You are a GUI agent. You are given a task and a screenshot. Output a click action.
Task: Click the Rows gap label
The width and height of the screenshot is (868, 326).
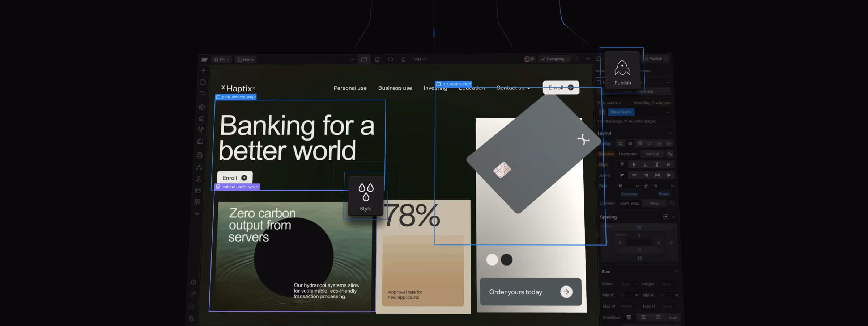tap(664, 194)
